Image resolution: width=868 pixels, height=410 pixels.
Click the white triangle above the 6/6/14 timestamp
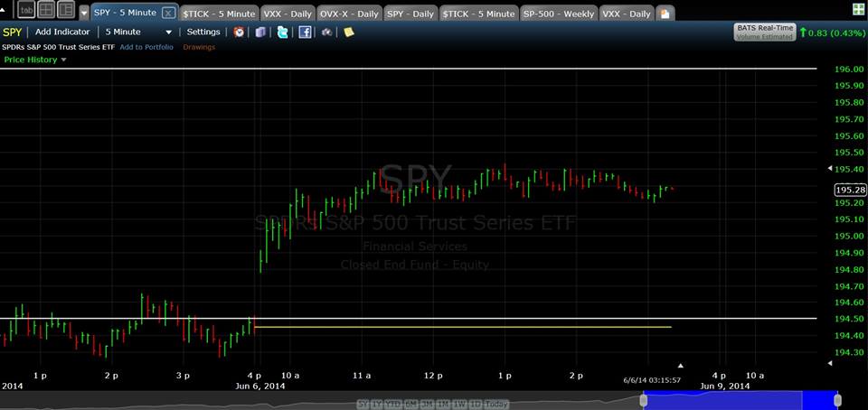[x=681, y=365]
